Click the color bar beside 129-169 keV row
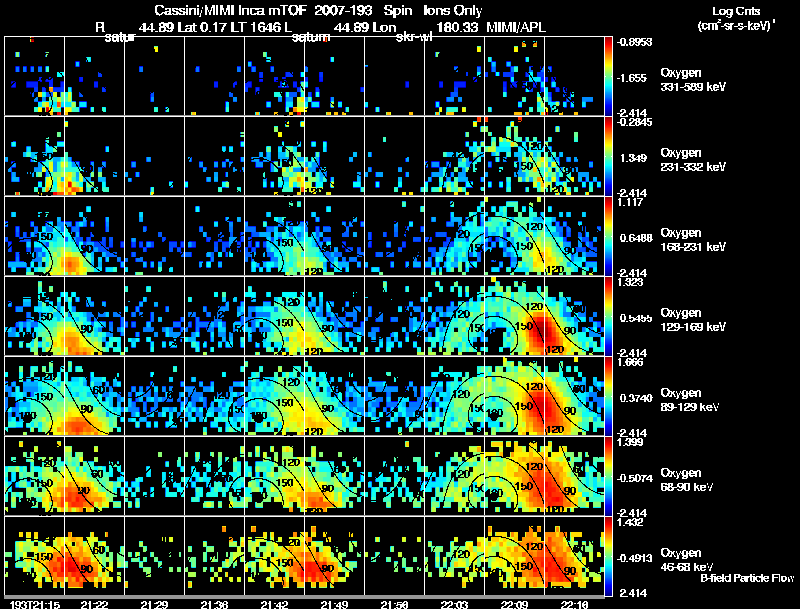Screen dimensions: 800x609 coord(608,316)
